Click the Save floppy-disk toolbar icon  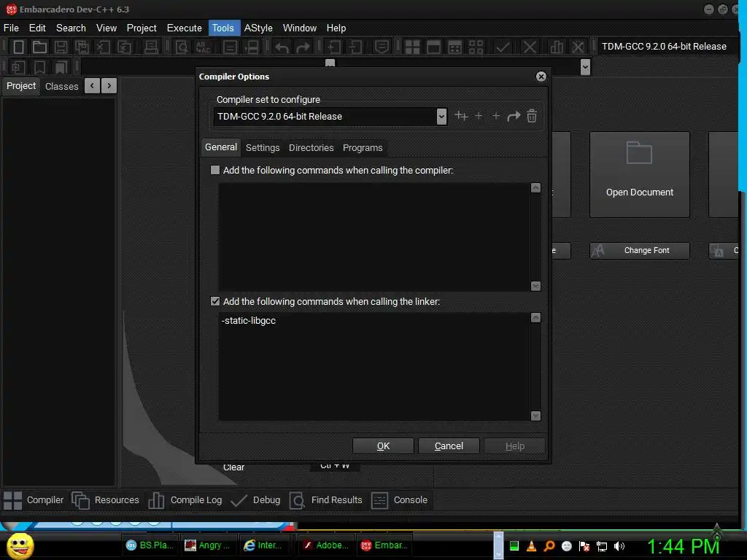point(61,47)
